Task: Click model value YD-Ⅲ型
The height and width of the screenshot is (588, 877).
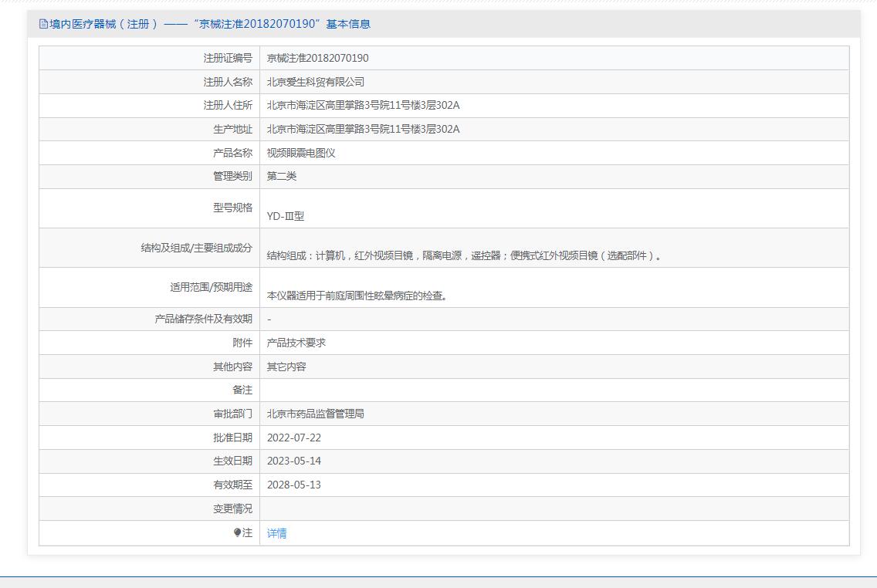Action: click(285, 216)
